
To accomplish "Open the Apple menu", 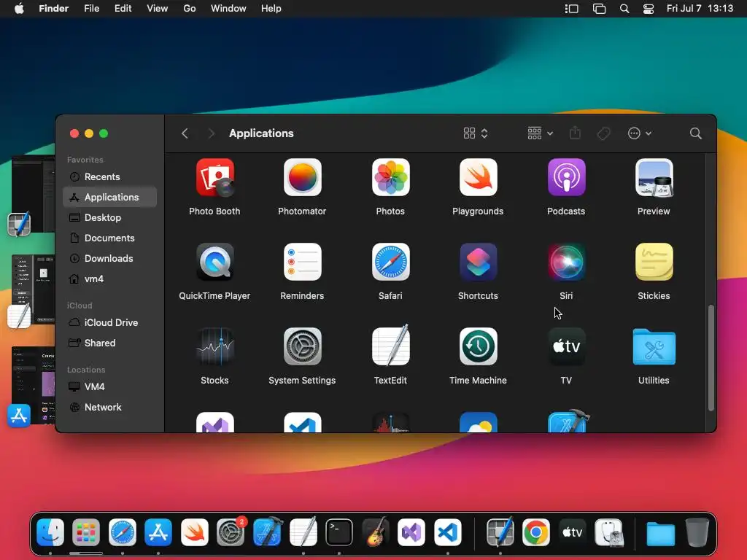I will pyautogui.click(x=19, y=9).
